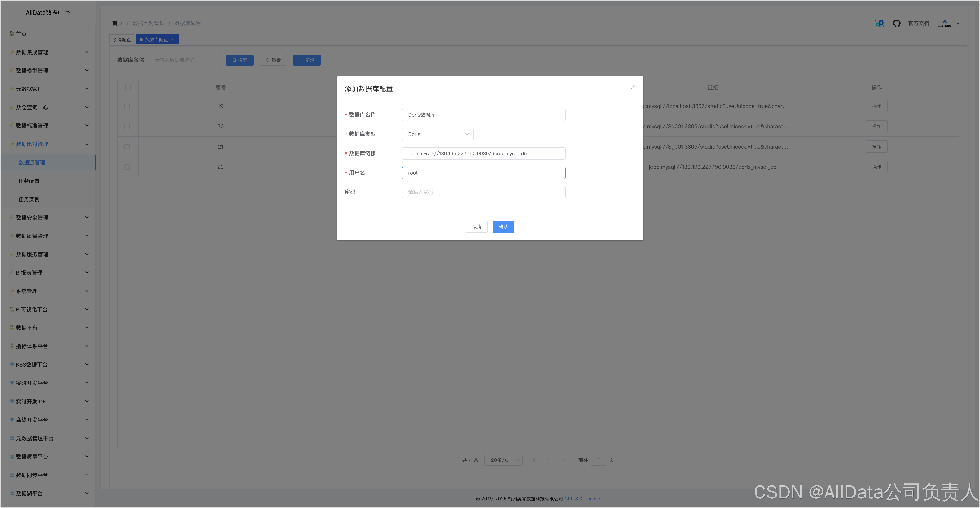
Task: Open the 数据库类型 Doris dropdown
Action: point(438,134)
